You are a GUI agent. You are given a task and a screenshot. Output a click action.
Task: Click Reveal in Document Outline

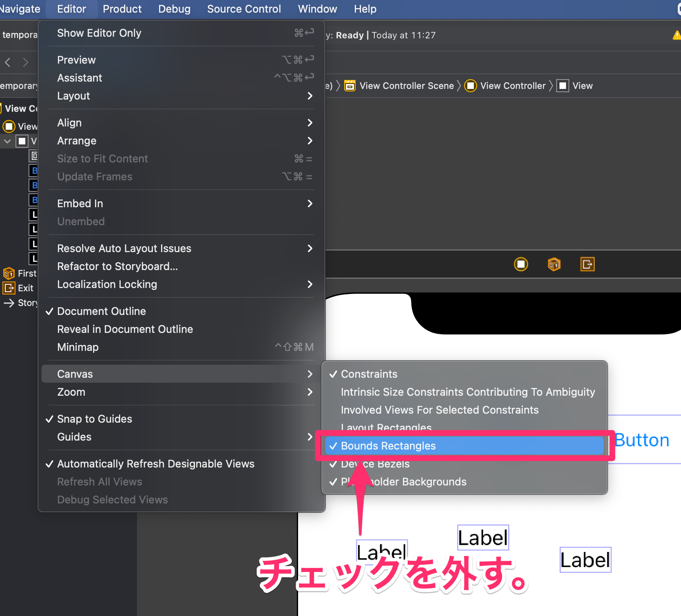click(125, 329)
